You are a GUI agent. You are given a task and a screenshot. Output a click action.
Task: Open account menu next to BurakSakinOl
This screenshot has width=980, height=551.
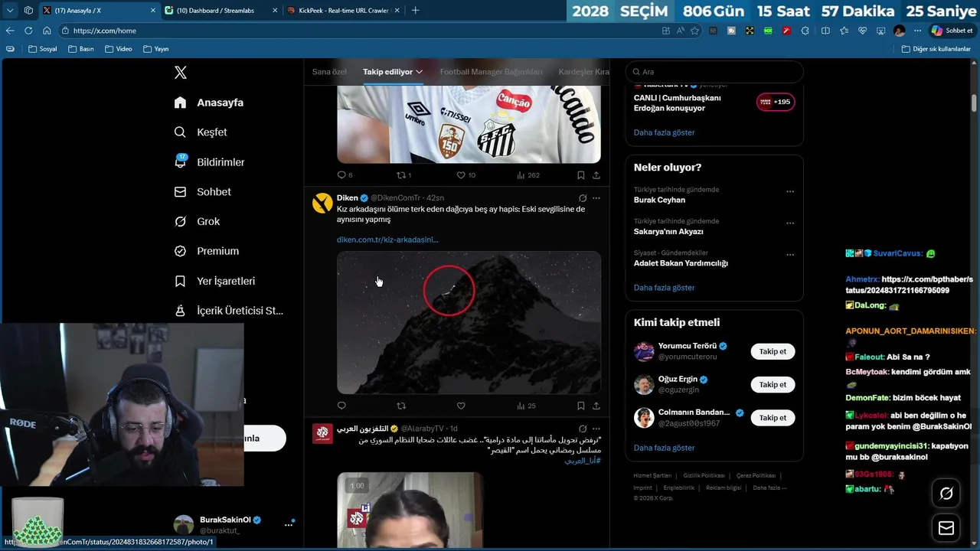(x=289, y=524)
